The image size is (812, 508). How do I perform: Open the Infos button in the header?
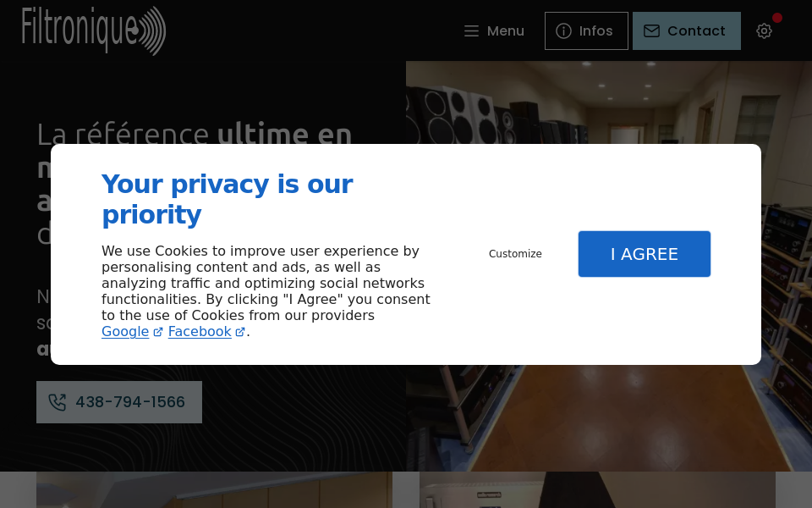(x=586, y=30)
